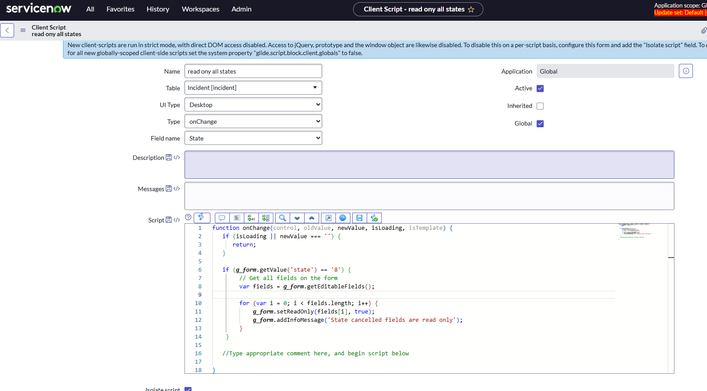The width and height of the screenshot is (707, 391).
Task: Click the getValue('state') if line
Action: [286, 270]
